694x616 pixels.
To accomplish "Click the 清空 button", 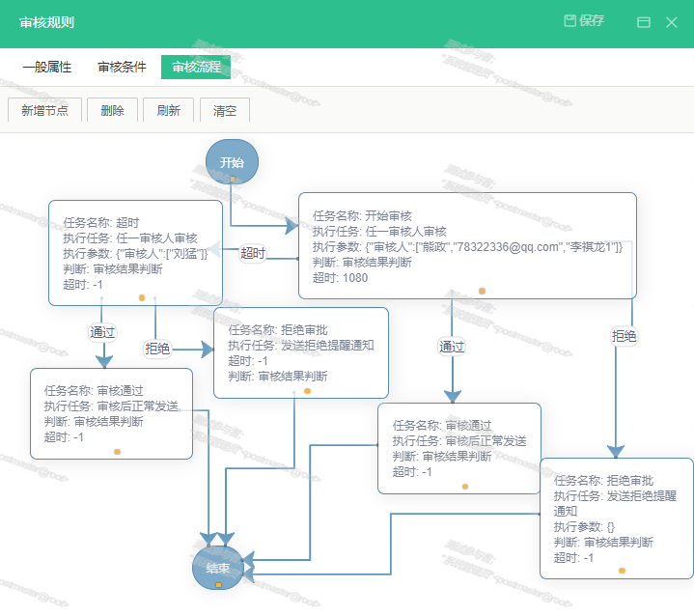I will click(225, 110).
